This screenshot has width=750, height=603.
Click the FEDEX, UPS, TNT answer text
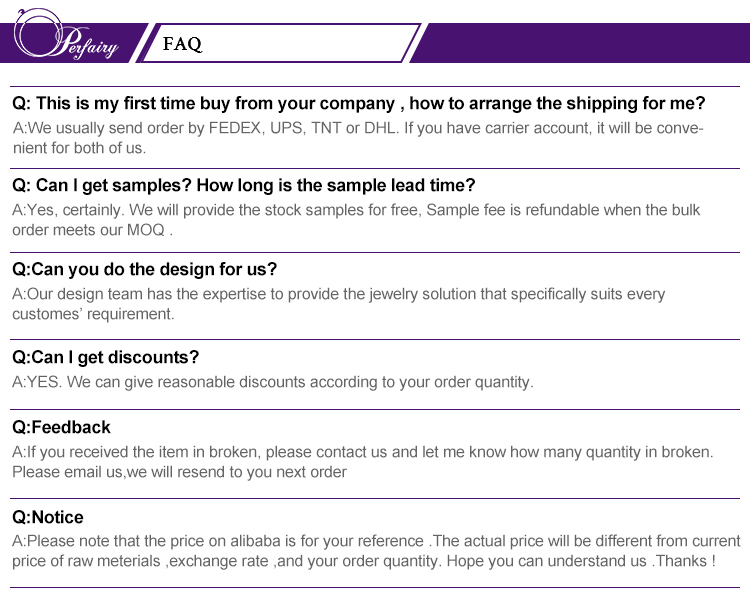pyautogui.click(x=357, y=129)
